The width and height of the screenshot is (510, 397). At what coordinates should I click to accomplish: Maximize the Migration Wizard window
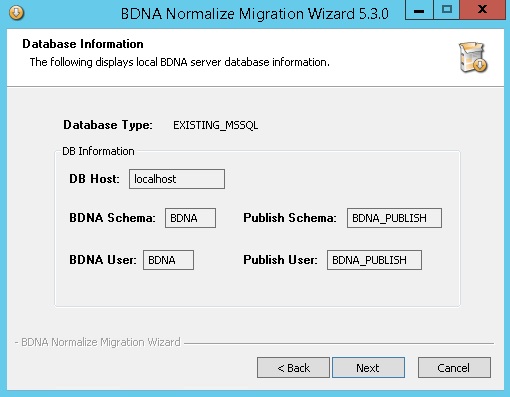tap(447, 10)
